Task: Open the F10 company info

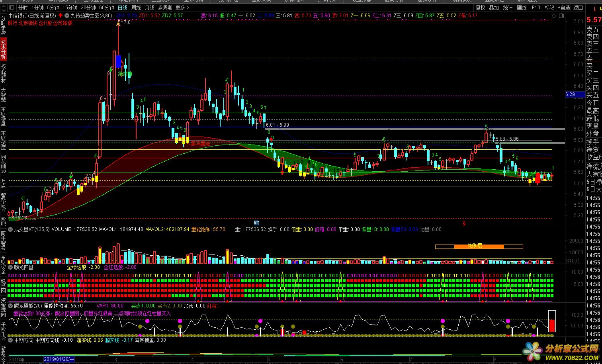Action: click(x=536, y=8)
